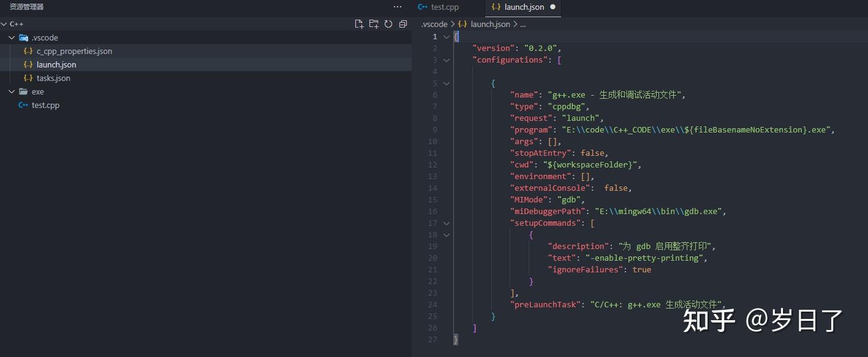The height and width of the screenshot is (357, 868).
Task: Select launch.json in the sidebar
Action: [x=55, y=64]
